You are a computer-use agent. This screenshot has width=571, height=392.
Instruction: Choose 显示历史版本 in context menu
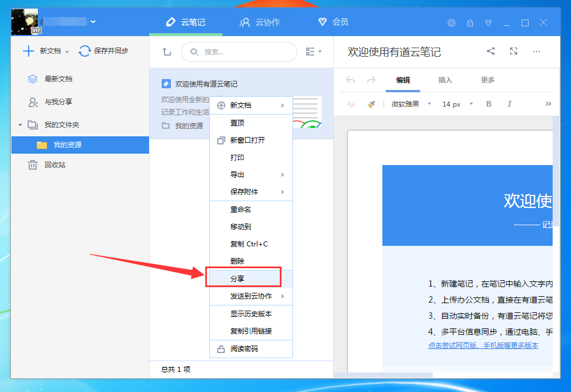coord(251,313)
